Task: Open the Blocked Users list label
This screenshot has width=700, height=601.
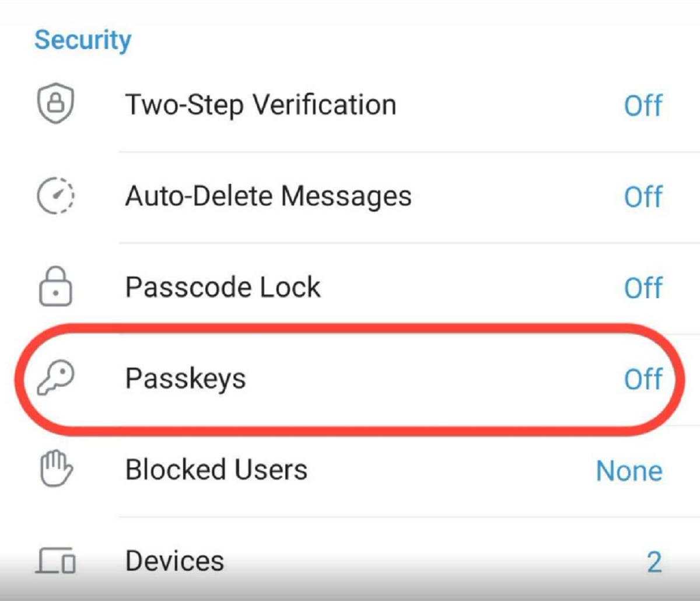Action: pos(216,470)
